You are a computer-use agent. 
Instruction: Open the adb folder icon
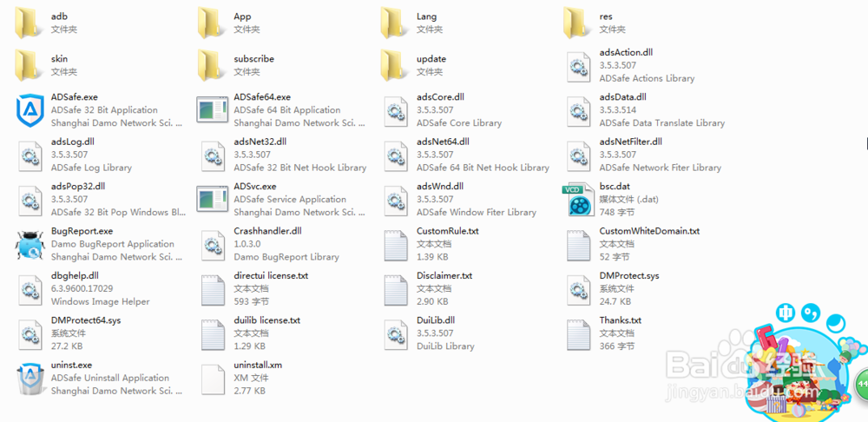[x=29, y=23]
